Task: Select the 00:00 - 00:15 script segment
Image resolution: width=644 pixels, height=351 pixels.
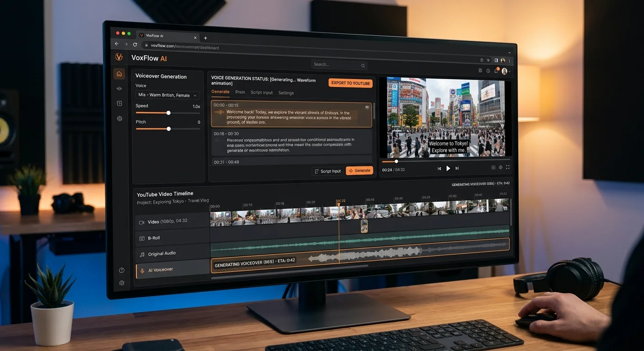Action: point(291,114)
